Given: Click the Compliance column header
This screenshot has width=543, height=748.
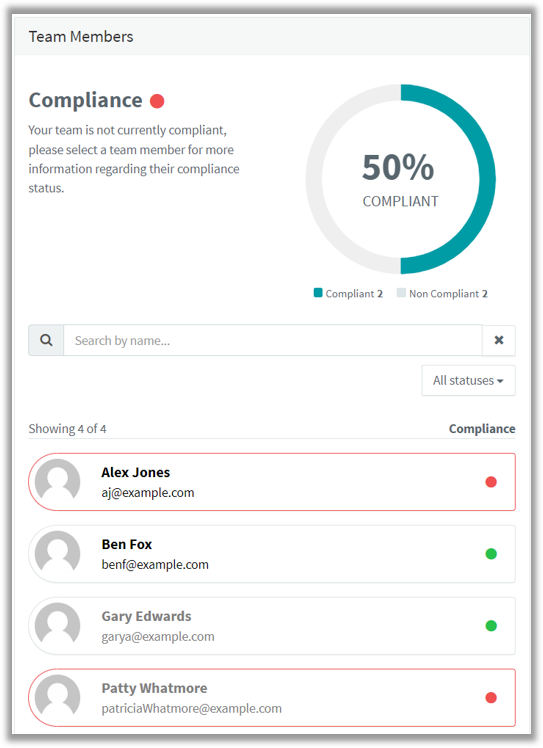Looking at the screenshot, I should pos(482,428).
